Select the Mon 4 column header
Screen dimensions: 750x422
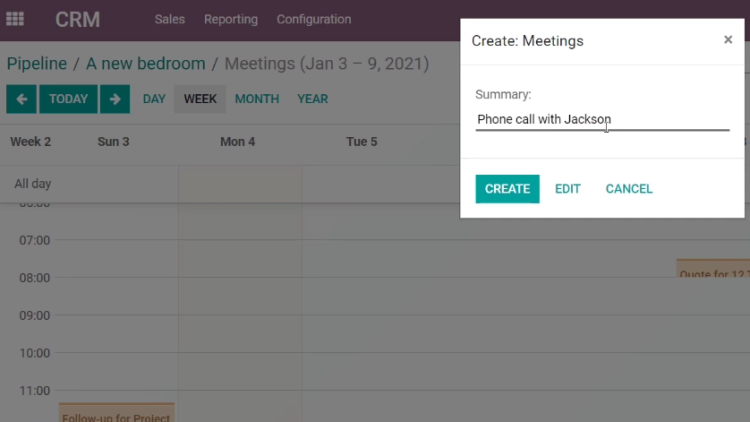tap(238, 142)
